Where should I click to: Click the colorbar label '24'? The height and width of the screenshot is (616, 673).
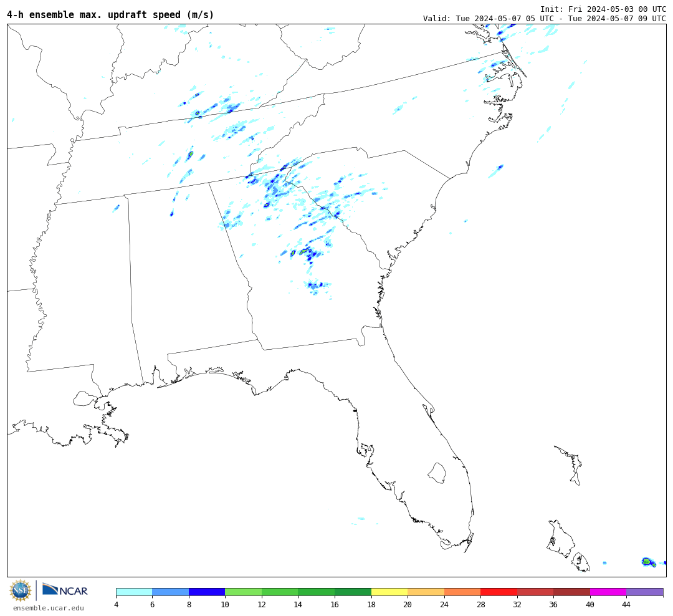click(x=444, y=605)
